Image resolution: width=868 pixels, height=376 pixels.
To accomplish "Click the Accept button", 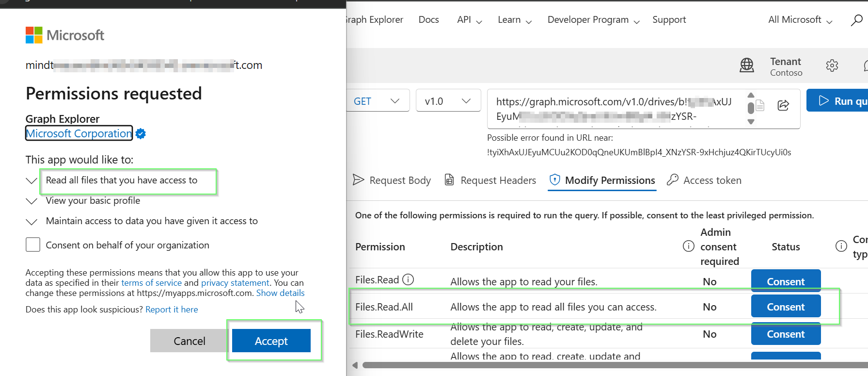I will pyautogui.click(x=271, y=341).
